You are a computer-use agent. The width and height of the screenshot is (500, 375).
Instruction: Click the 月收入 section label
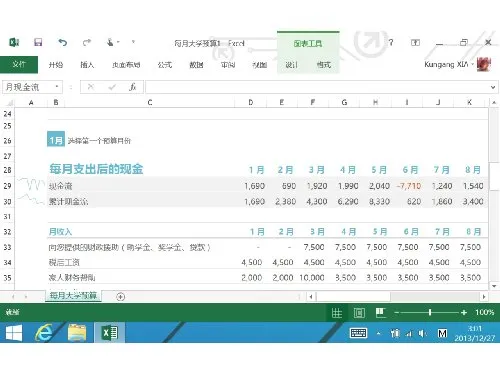tap(60, 232)
